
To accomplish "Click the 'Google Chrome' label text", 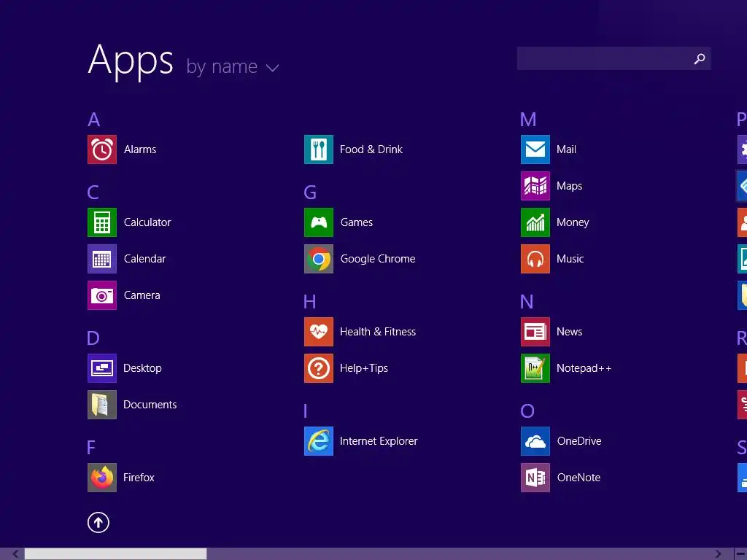I will [378, 259].
